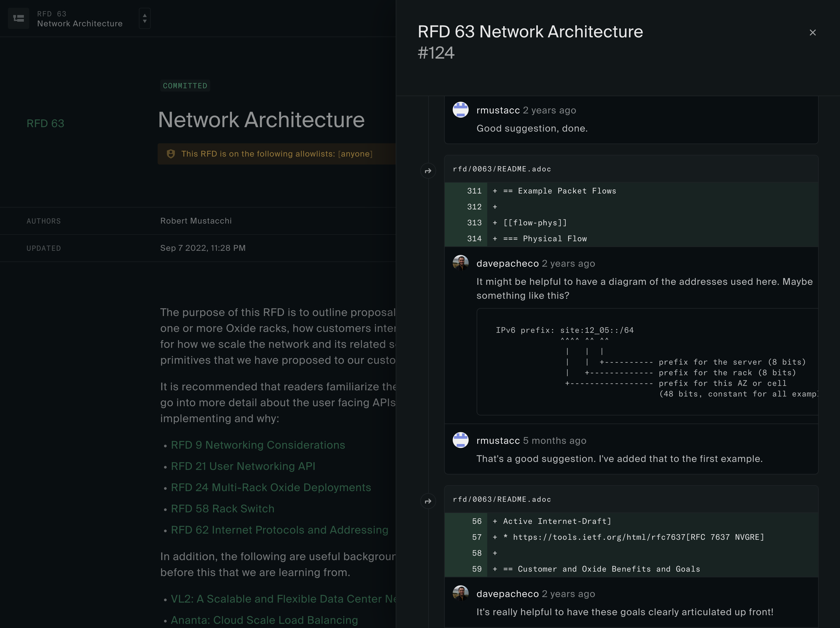Click rmustacc's avatar on the 5-months-ago comment

(461, 440)
